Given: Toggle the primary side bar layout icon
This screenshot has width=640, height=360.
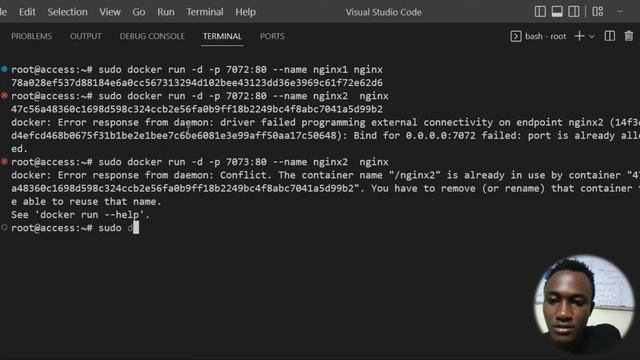Looking at the screenshot, I should point(540,11).
